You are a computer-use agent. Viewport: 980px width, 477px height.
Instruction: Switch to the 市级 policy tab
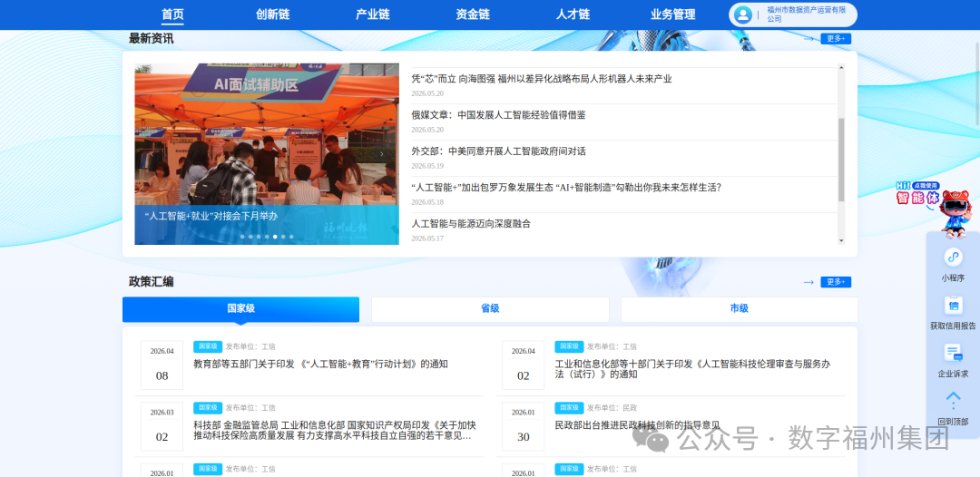pyautogui.click(x=739, y=309)
